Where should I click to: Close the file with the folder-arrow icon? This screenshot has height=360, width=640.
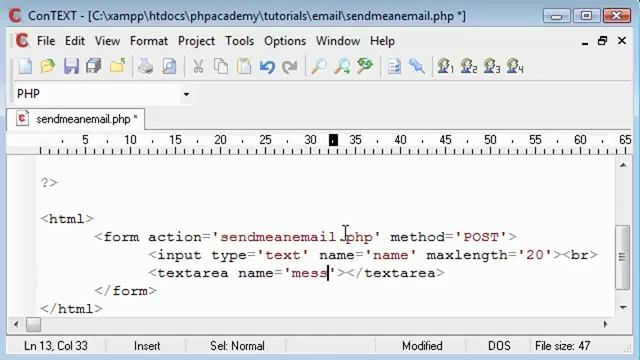[x=118, y=66]
